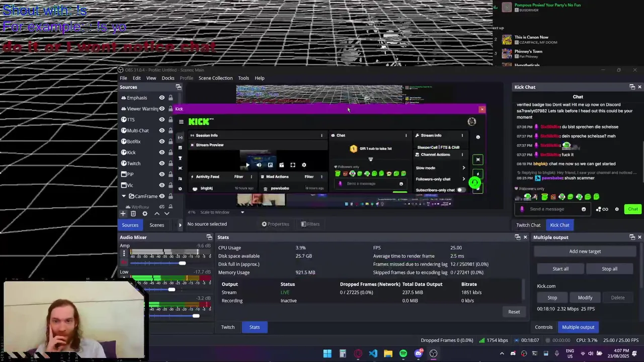This screenshot has width=644, height=362.
Task: Open the File menu
Action: (x=123, y=78)
